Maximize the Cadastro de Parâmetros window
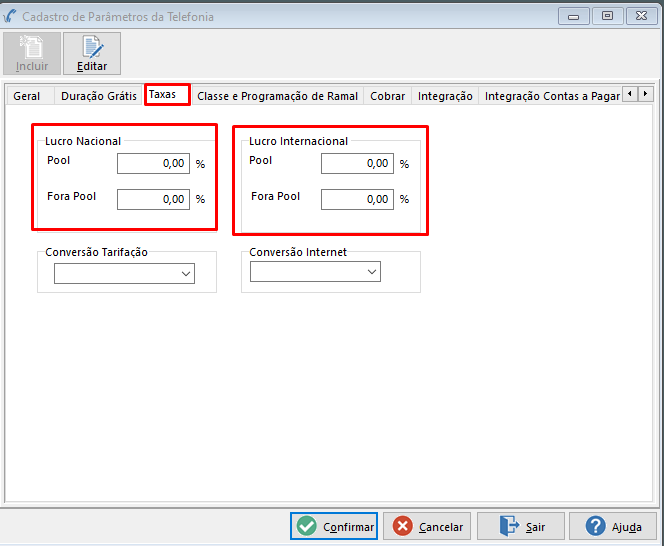The width and height of the screenshot is (664, 546). (607, 16)
